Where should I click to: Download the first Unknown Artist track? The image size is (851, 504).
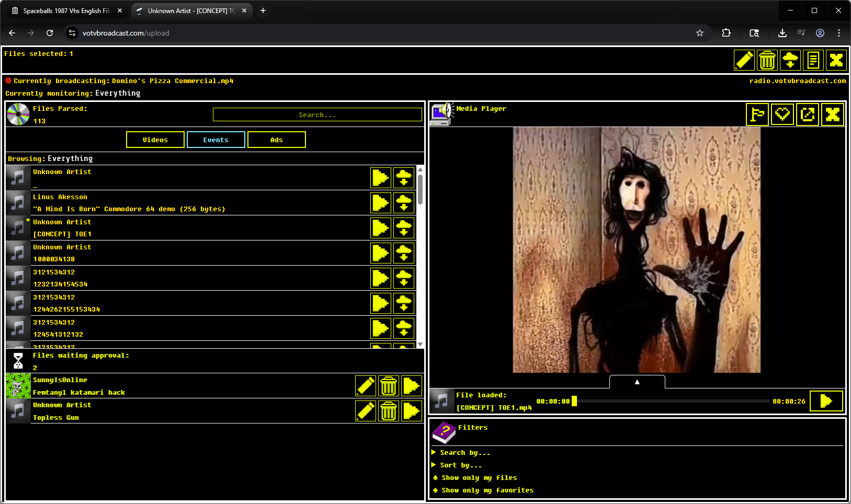click(404, 178)
